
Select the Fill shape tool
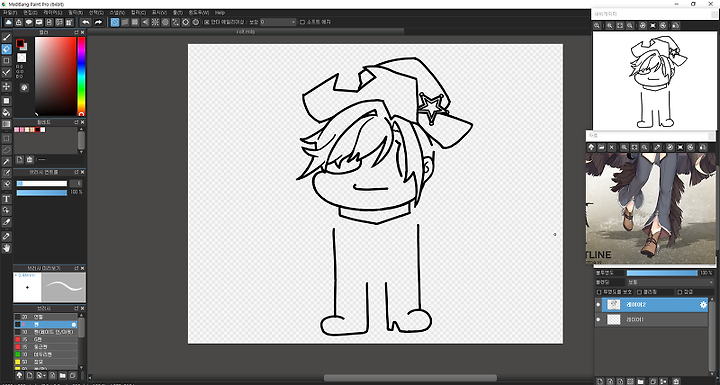click(x=6, y=100)
